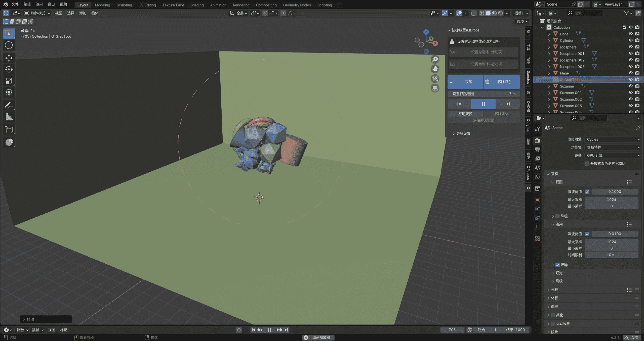Open the global transform orientation dropdown
The height and width of the screenshot is (341, 644).
tap(238, 13)
